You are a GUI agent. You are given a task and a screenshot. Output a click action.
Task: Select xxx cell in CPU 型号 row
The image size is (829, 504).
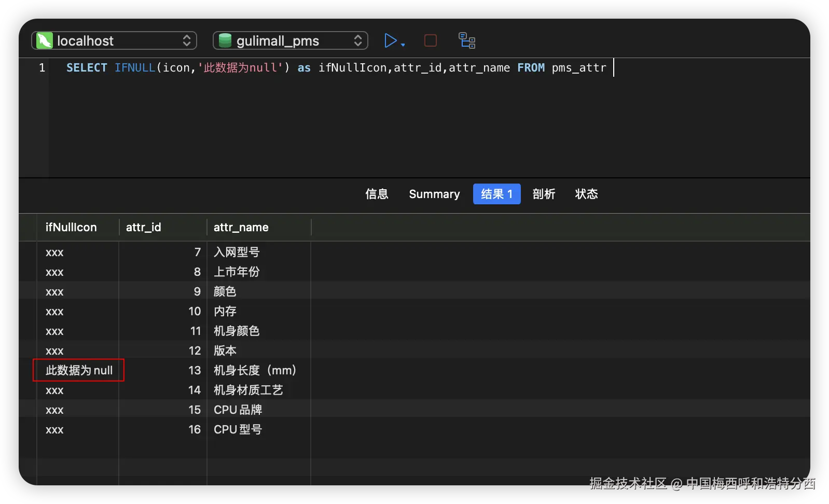click(78, 430)
